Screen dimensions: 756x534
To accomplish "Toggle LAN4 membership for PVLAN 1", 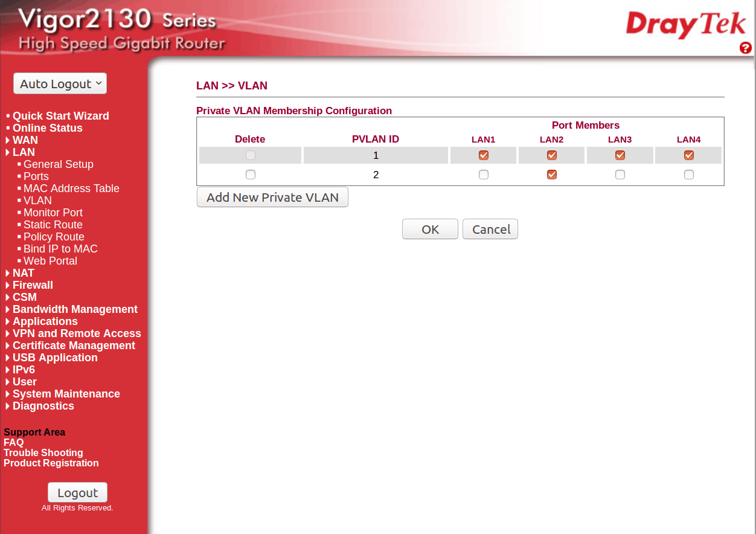I will pyautogui.click(x=689, y=155).
